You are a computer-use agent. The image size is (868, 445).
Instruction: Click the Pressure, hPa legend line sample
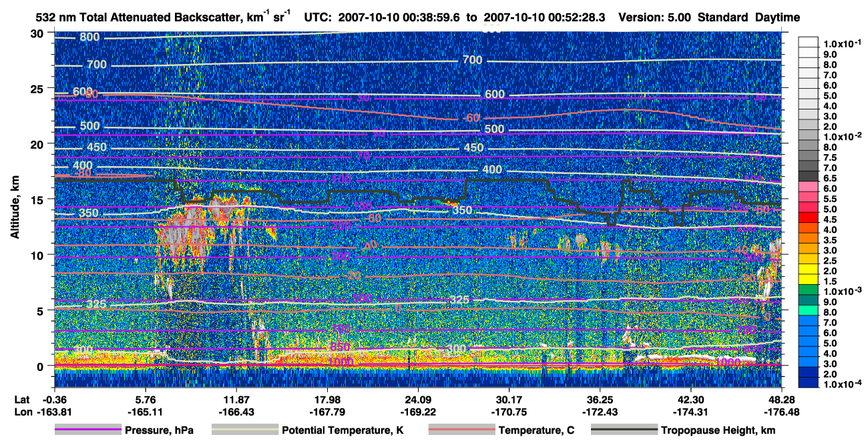coord(87,430)
